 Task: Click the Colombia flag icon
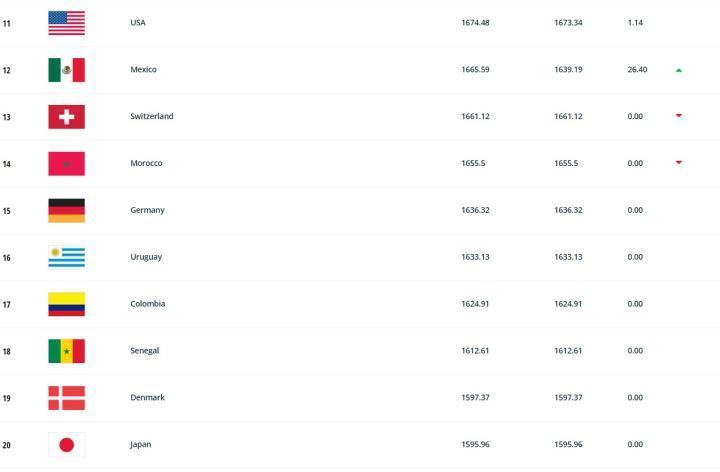[66, 304]
